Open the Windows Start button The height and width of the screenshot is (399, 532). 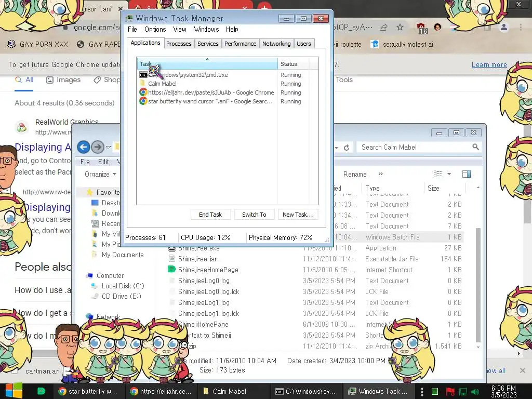[x=14, y=391]
